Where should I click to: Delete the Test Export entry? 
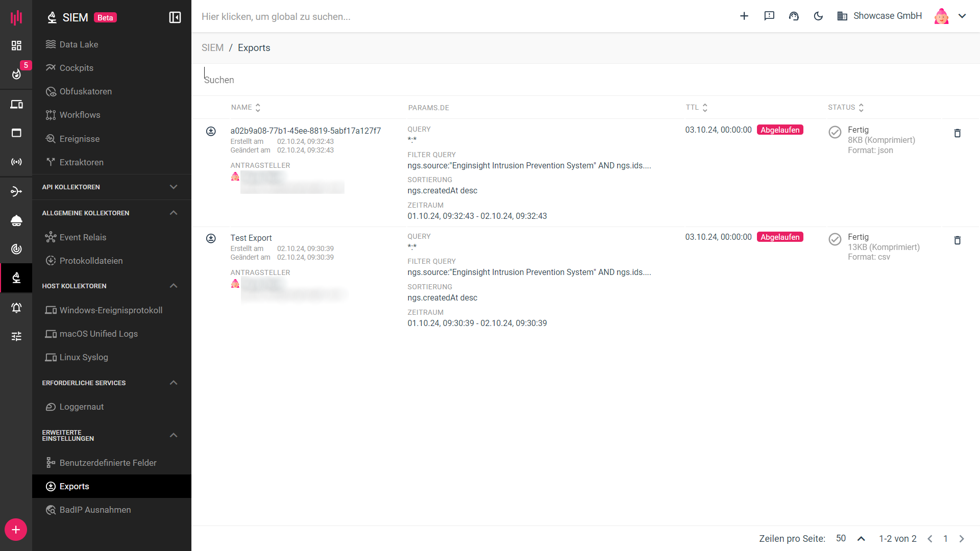point(958,240)
